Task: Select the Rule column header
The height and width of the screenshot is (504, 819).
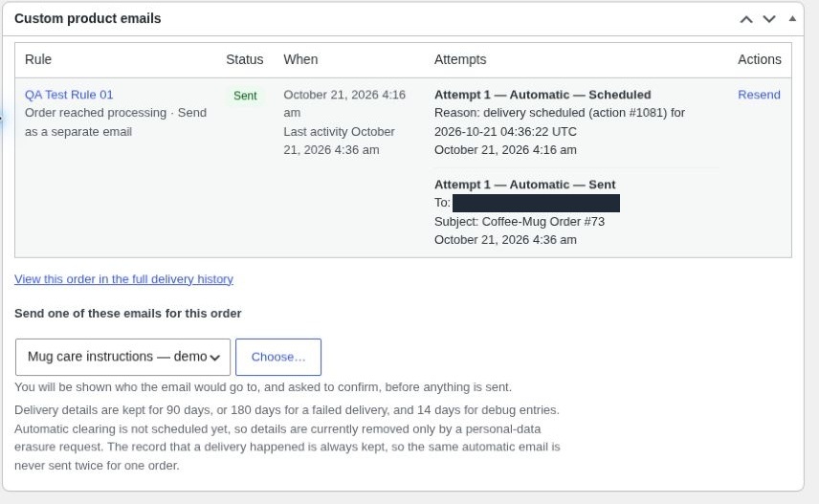Action: point(38,59)
